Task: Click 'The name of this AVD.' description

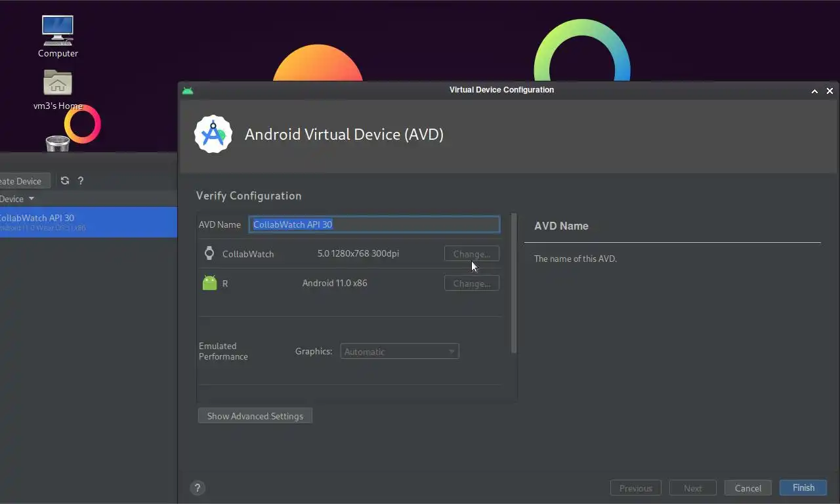Action: [576, 259]
